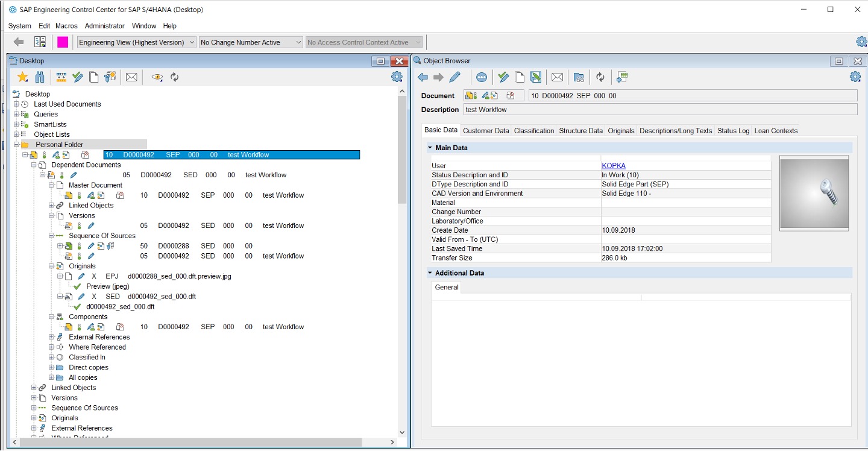Switch to the Originals tab

pos(621,130)
